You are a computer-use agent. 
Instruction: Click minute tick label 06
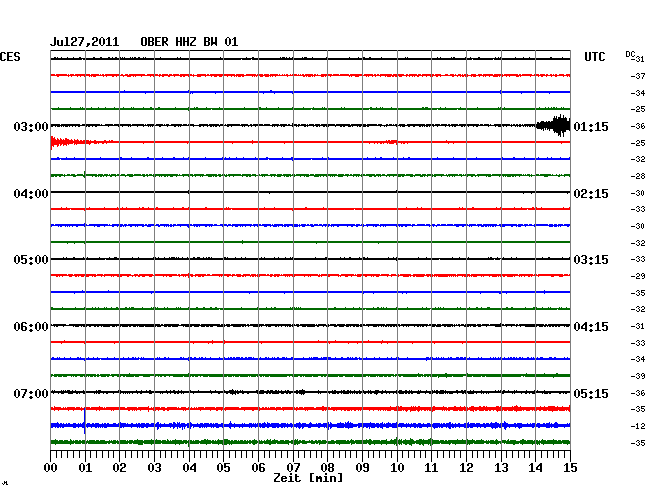tap(258, 467)
